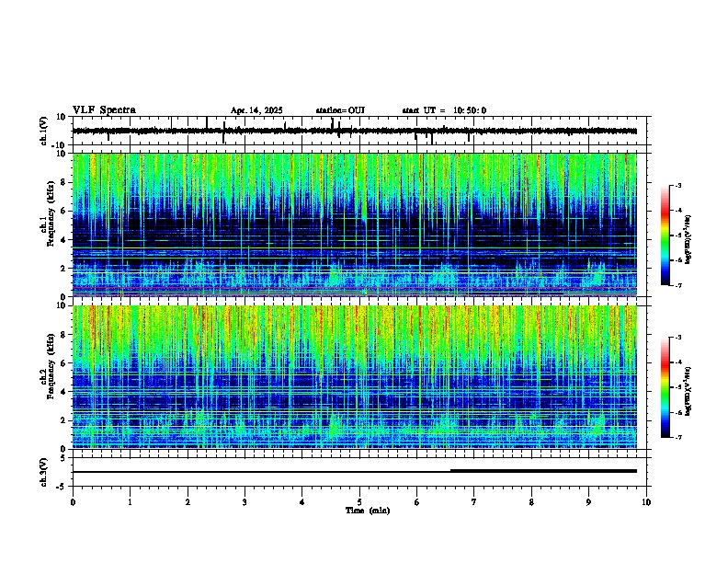Image resolution: width=728 pixels, height=563 pixels.
Task: Click the time axis tick label "10"
Action: coord(646,502)
